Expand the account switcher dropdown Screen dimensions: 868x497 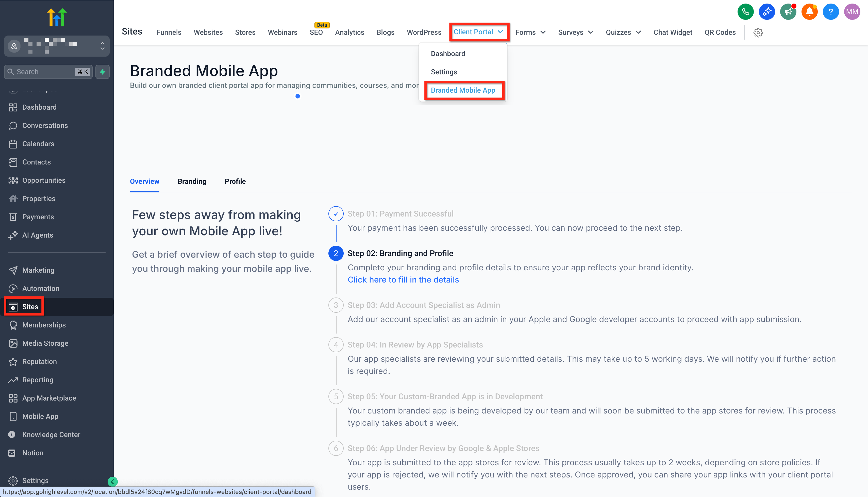pyautogui.click(x=102, y=46)
